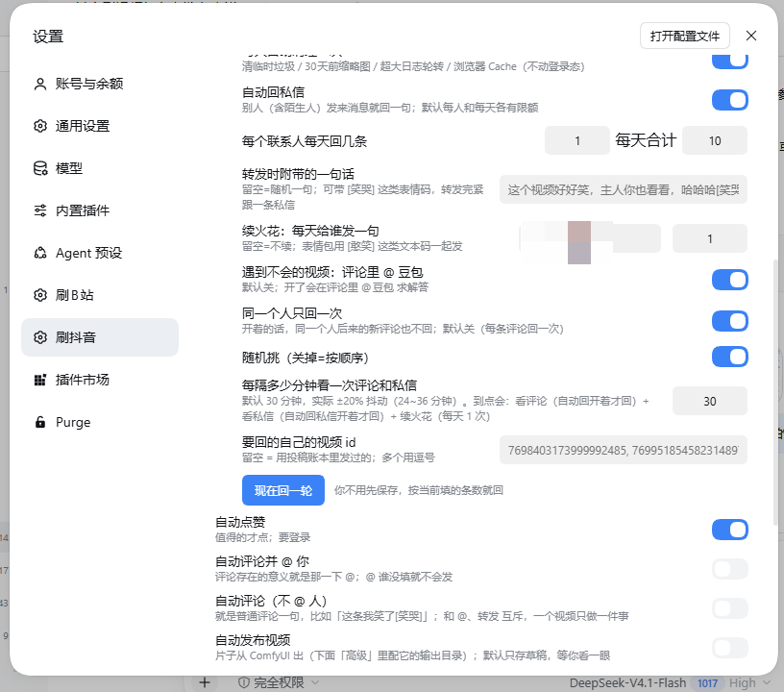The width and height of the screenshot is (784, 692).
Task: Toggle the 同一个人只回一次 switch
Action: [x=730, y=321]
